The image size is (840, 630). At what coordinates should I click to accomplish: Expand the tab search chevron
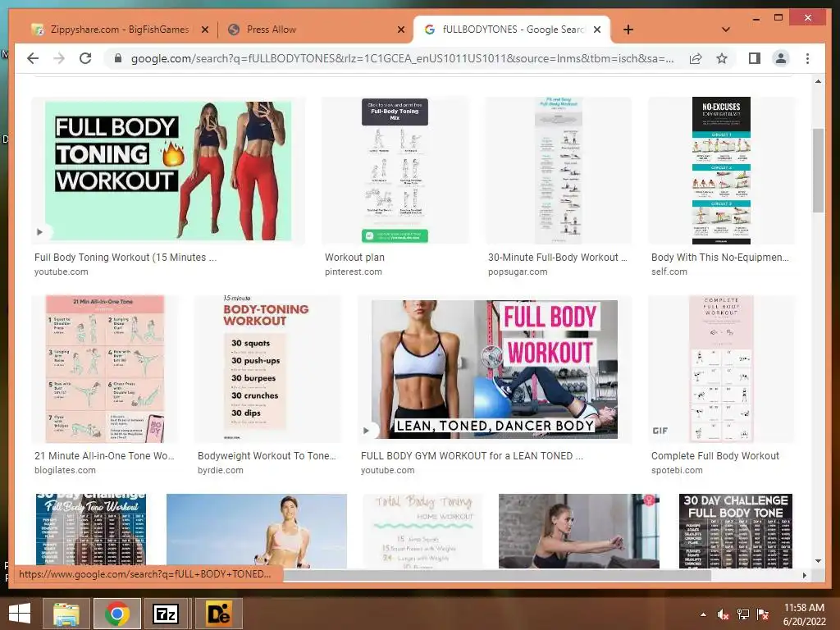[726, 30]
